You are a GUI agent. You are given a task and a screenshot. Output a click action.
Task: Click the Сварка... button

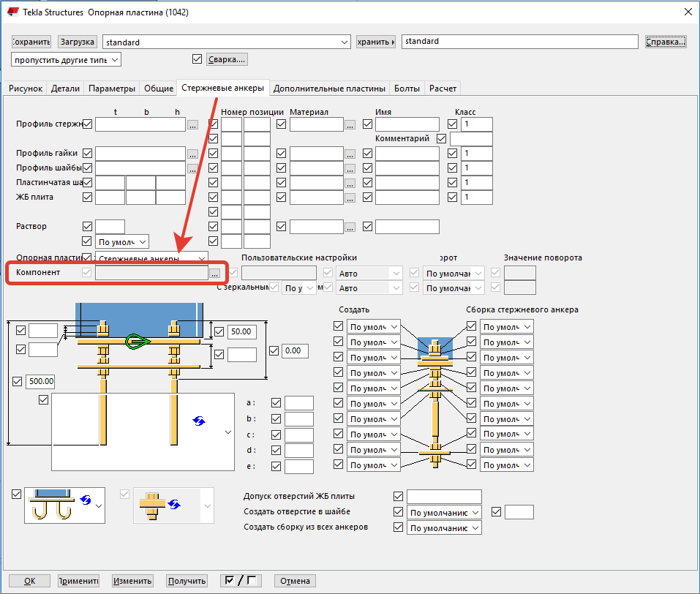point(227,59)
